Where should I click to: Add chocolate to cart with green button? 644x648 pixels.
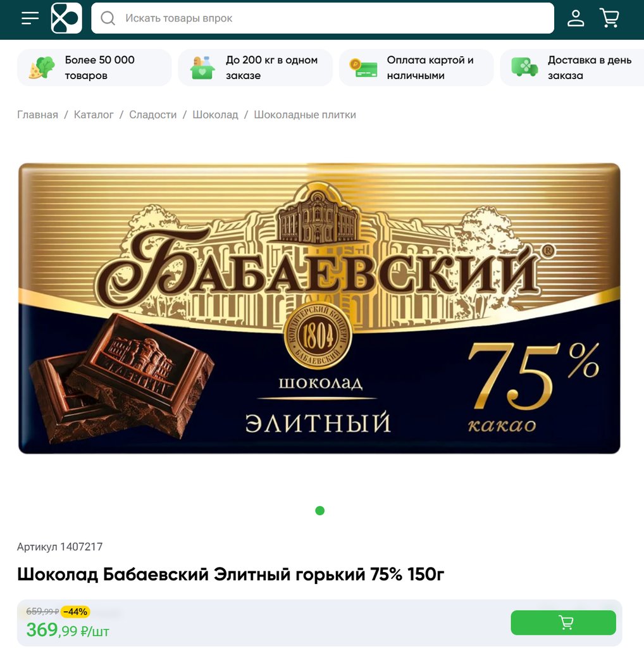[x=564, y=623]
